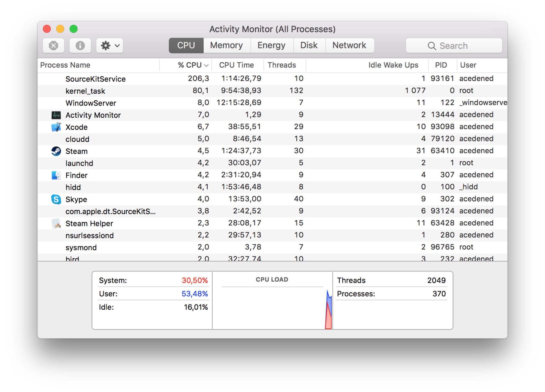This screenshot has height=392, width=545.
Task: Click the Finder app icon
Action: pyautogui.click(x=56, y=175)
